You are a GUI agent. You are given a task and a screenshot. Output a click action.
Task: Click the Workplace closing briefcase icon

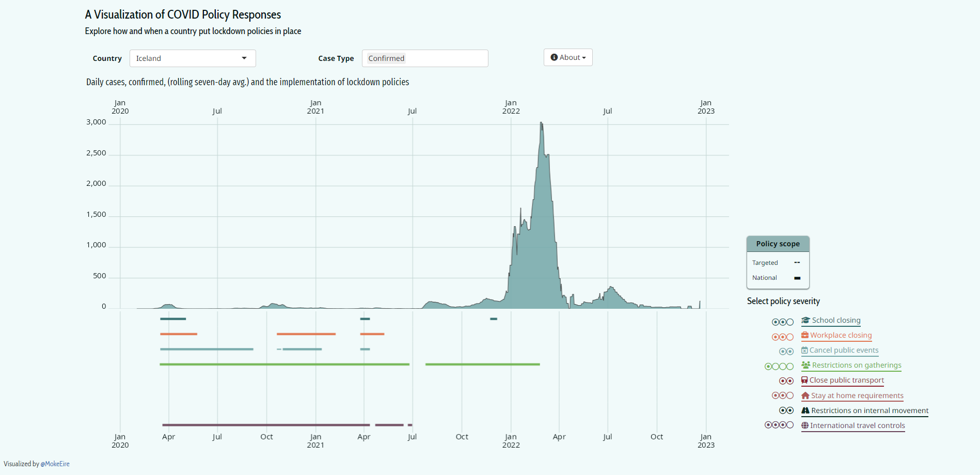coord(804,336)
